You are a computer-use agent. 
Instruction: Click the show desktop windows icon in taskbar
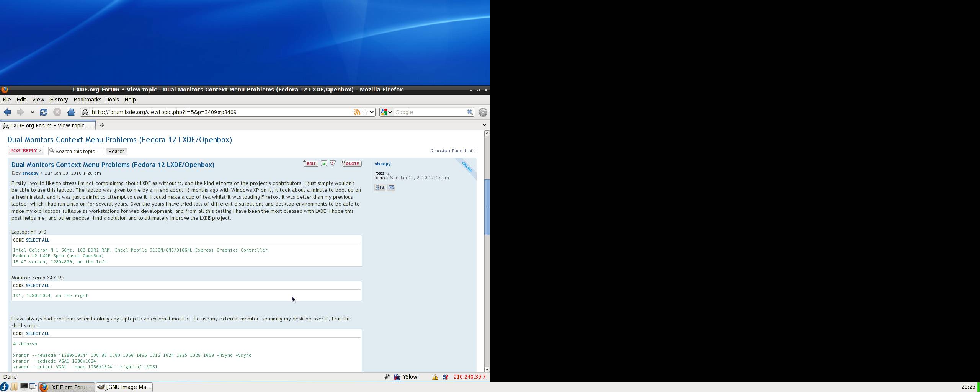33,387
